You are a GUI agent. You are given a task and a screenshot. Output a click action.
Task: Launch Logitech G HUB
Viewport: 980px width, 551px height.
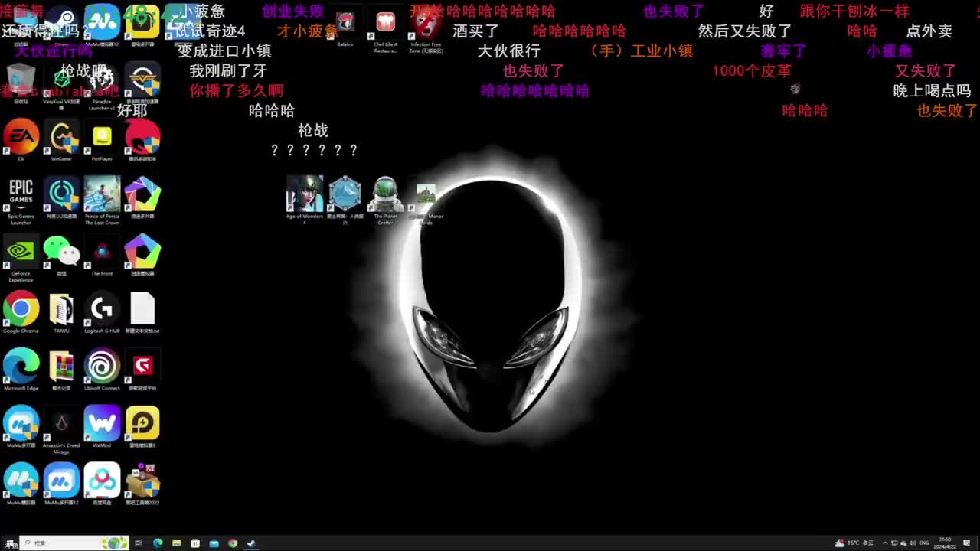(x=102, y=312)
